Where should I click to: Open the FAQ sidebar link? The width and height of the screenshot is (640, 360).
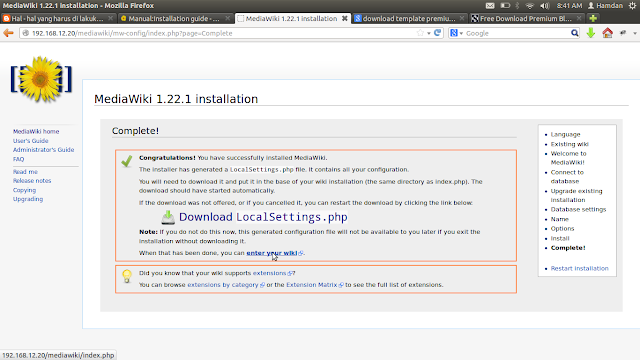(x=18, y=159)
